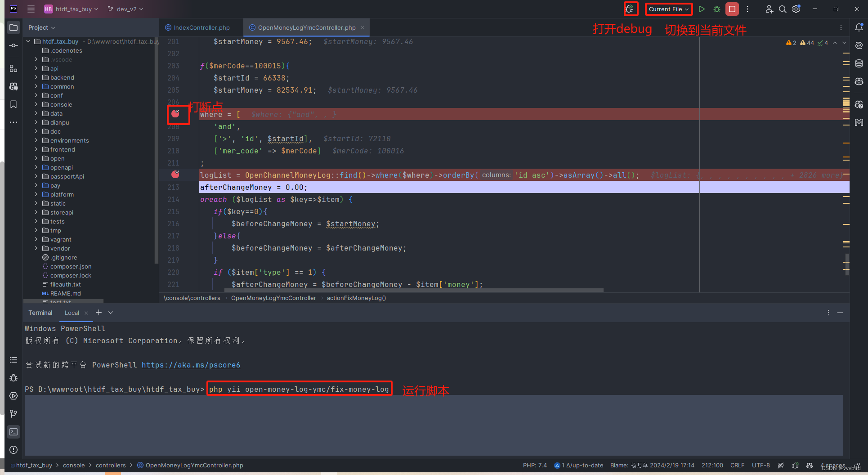Open notifications via the bell icon

(859, 27)
